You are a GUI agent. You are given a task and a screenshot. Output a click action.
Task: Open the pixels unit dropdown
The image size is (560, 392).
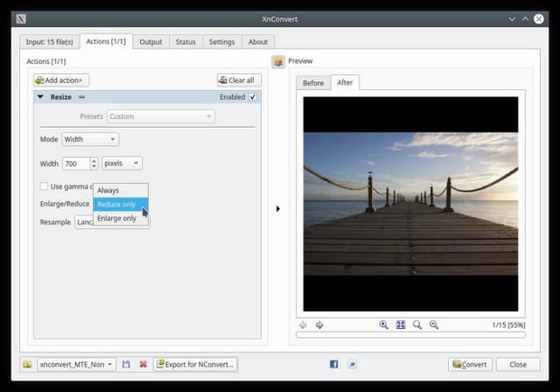point(122,164)
